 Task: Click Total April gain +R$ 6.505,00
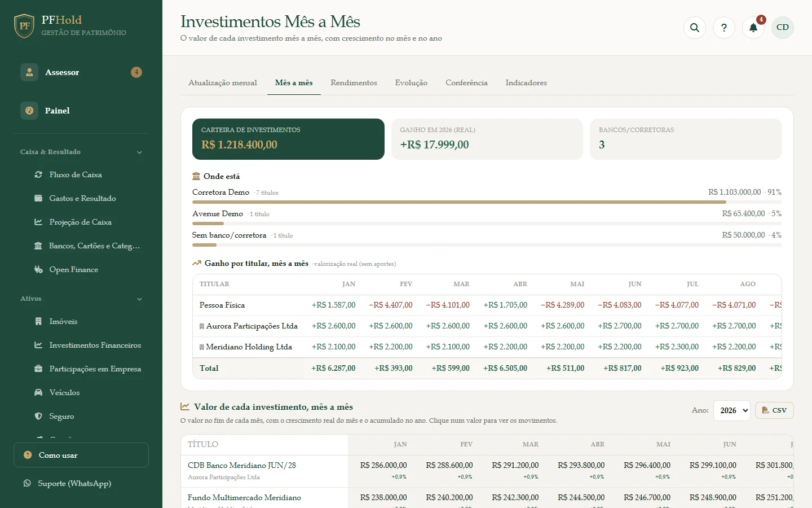pyautogui.click(x=505, y=369)
